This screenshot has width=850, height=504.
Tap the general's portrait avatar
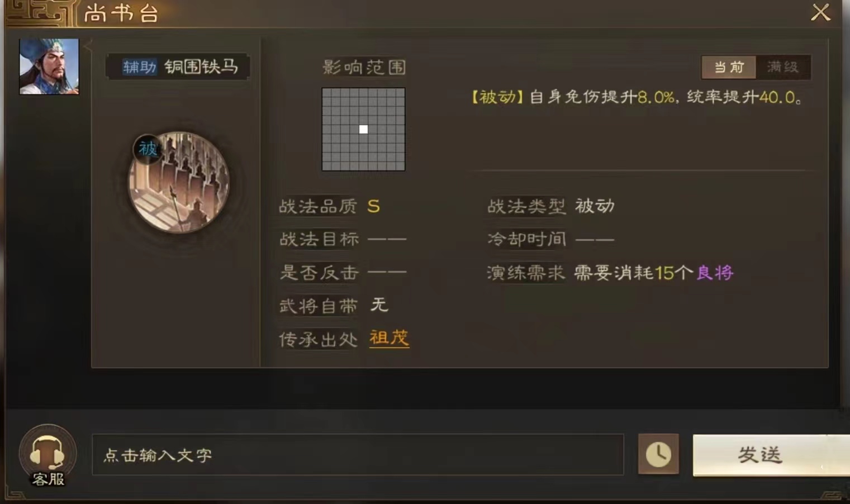coord(49,66)
